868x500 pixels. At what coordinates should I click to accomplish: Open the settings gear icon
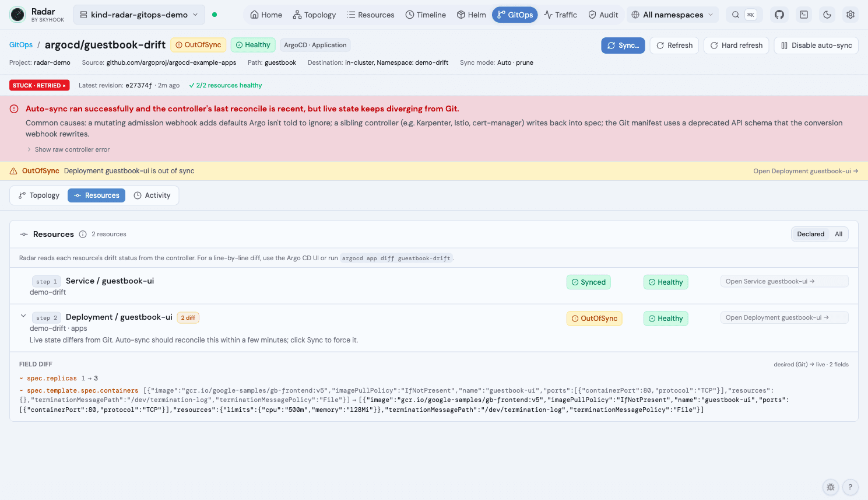tap(851, 15)
